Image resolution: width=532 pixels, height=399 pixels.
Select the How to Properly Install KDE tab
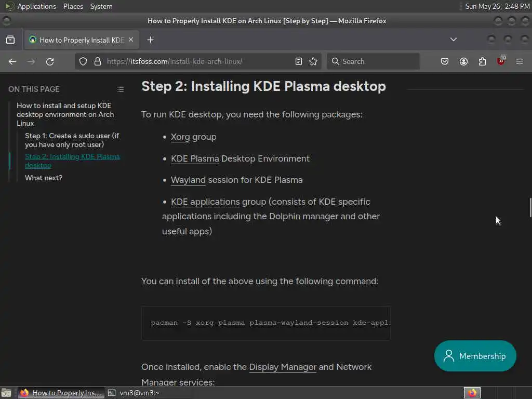pyautogui.click(x=82, y=39)
